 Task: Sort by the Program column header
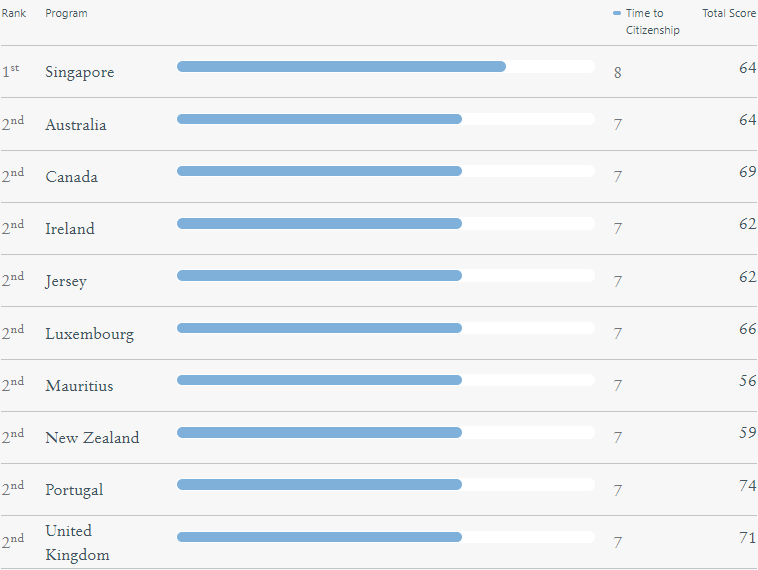[x=66, y=13]
